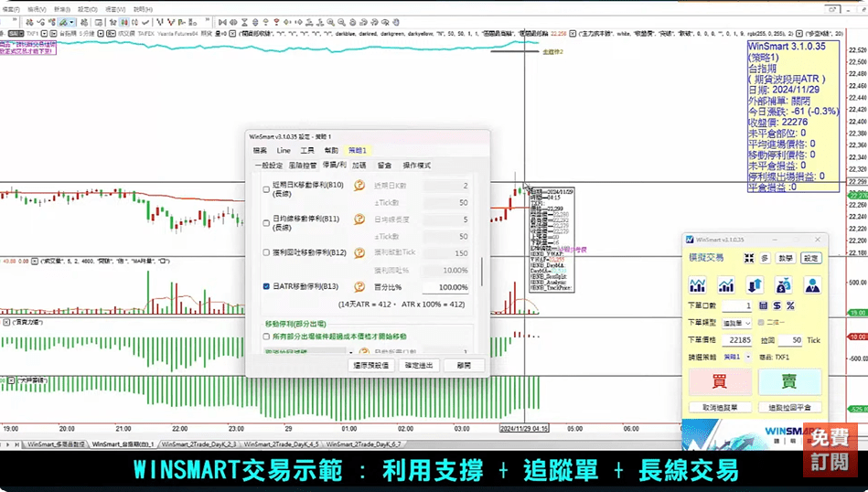Open the TXF1 symbol dropdown arrow on status line
The image size is (868, 492).
pos(46,33)
